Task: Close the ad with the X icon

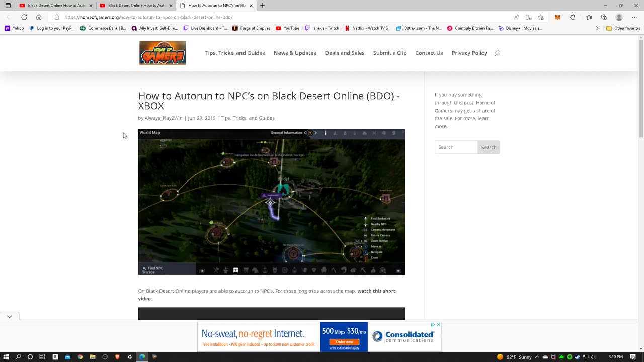Action: click(438, 325)
